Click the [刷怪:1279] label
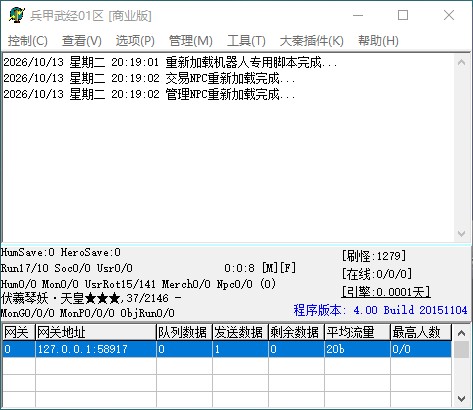 [374, 256]
